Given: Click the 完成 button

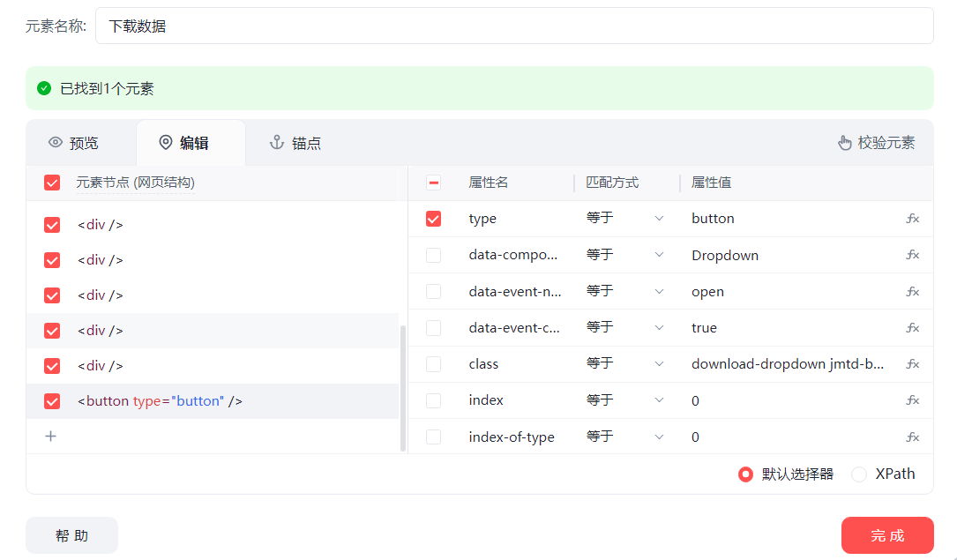Looking at the screenshot, I should (x=887, y=535).
